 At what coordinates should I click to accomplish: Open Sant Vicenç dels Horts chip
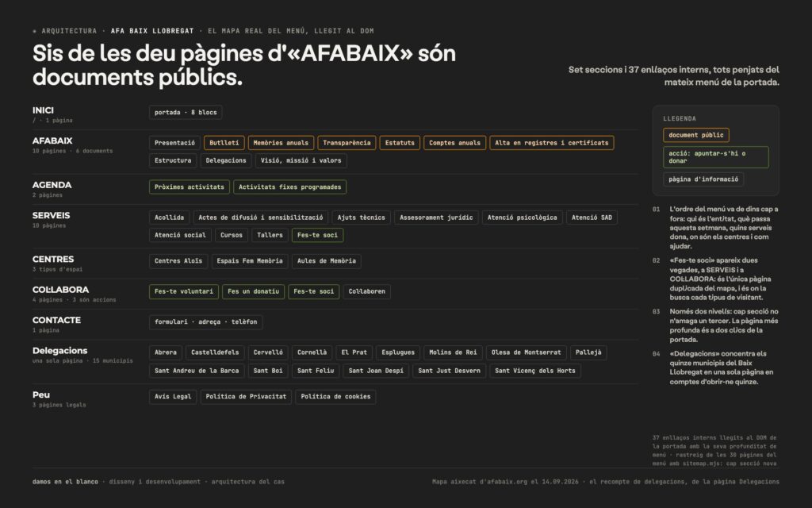[x=535, y=371]
